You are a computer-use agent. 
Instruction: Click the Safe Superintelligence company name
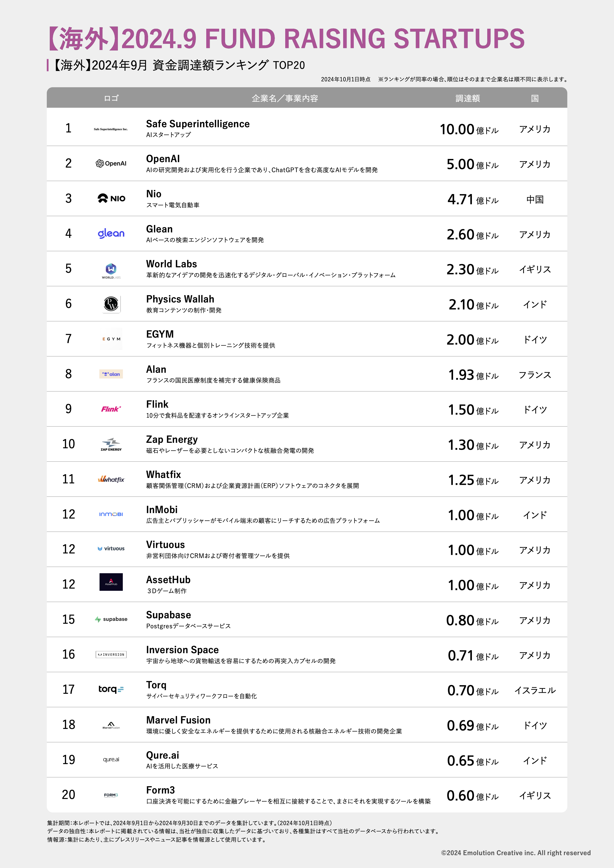point(198,124)
